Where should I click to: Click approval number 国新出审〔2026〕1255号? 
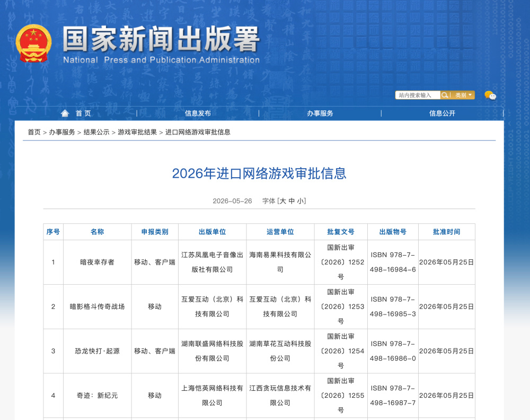341,395
